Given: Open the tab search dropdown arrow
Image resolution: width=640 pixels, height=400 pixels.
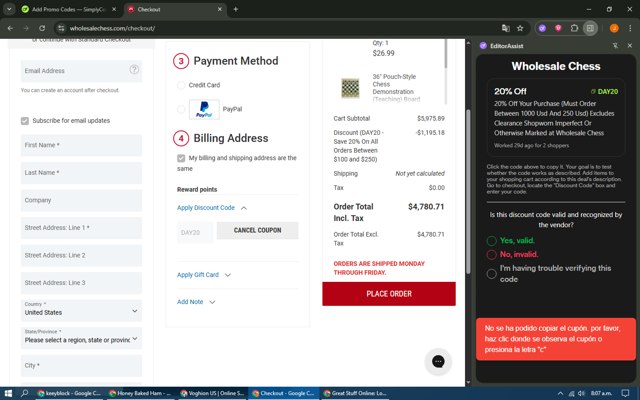Looking at the screenshot, I should (9, 9).
